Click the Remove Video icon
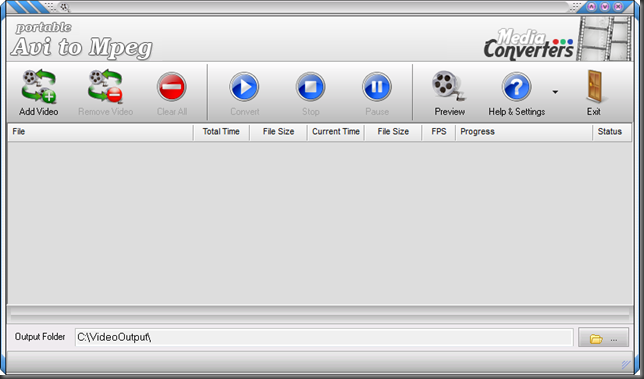The width and height of the screenshot is (644, 379). (105, 86)
